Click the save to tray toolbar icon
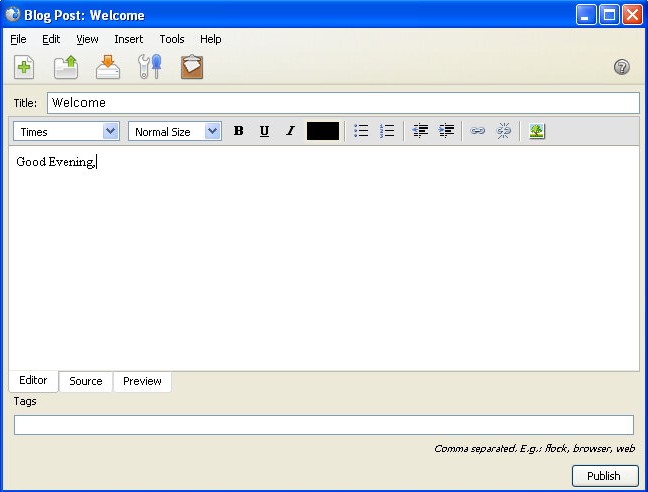The width and height of the screenshot is (648, 492). point(108,67)
